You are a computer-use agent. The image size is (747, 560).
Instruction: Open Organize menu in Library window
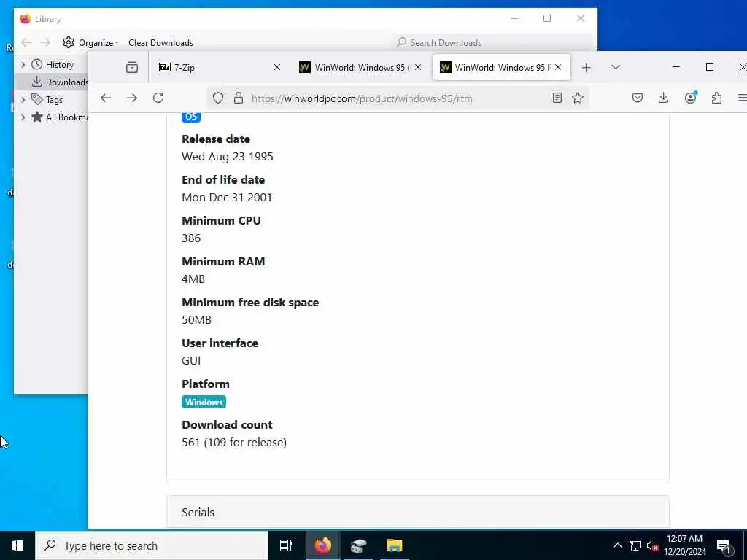(90, 43)
